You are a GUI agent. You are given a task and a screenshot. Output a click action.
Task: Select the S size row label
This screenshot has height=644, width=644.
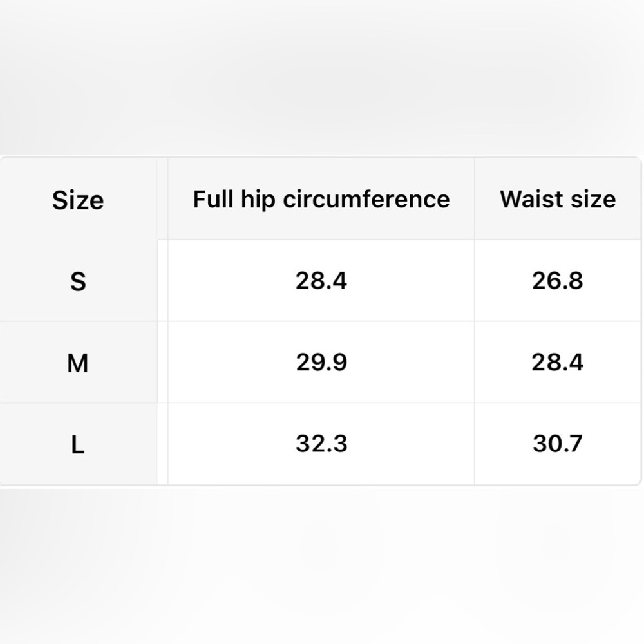point(78,282)
